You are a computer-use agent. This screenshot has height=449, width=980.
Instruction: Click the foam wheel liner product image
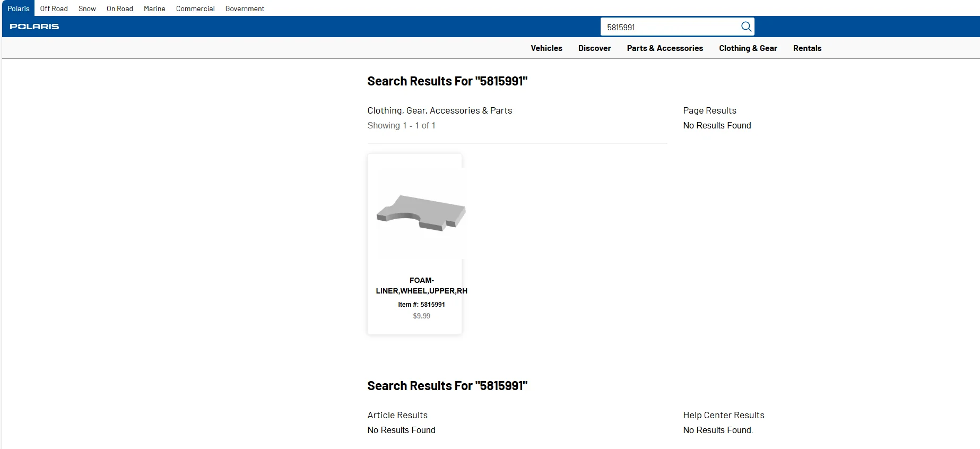[421, 213]
